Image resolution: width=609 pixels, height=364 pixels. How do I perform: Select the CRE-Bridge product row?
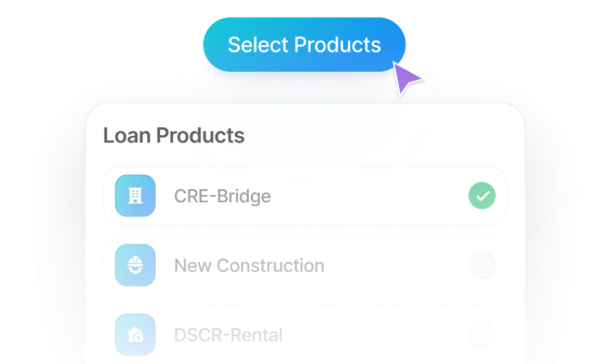(304, 196)
